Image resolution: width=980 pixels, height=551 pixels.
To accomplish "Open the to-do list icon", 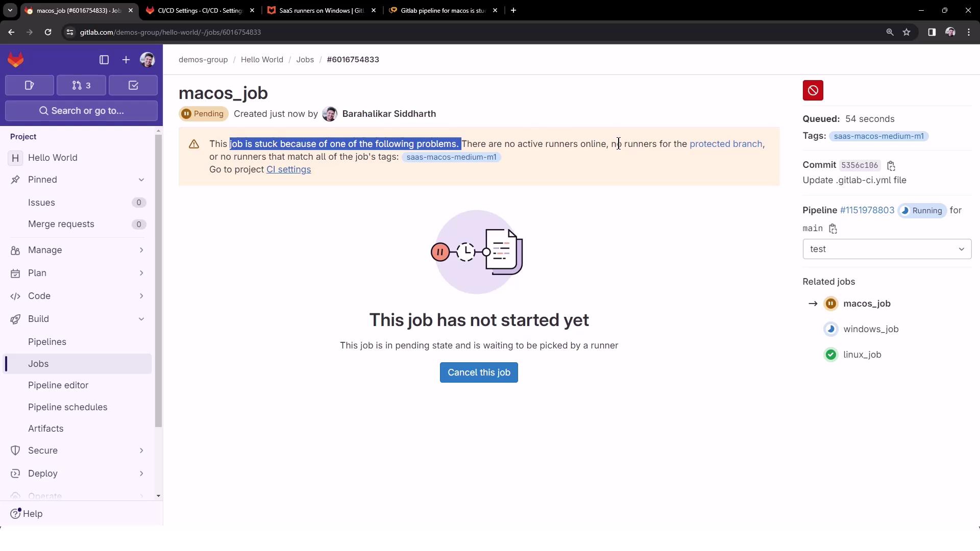I will pos(133,86).
